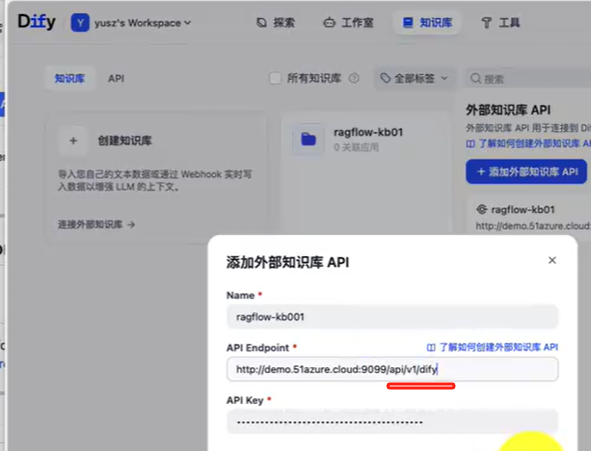Screen dimensions: 591x451
Task: Click the ragflow-kb01 folder icon
Action: tap(308, 139)
